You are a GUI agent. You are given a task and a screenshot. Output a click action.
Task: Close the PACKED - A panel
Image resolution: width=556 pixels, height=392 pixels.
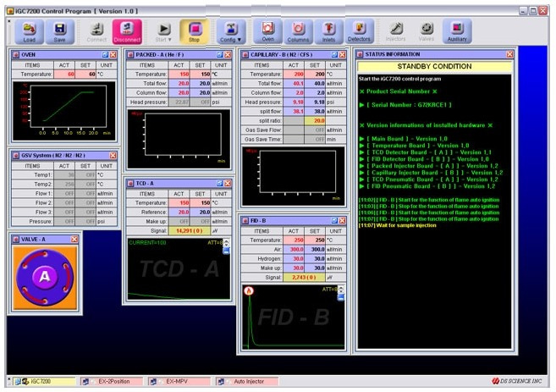coord(228,55)
